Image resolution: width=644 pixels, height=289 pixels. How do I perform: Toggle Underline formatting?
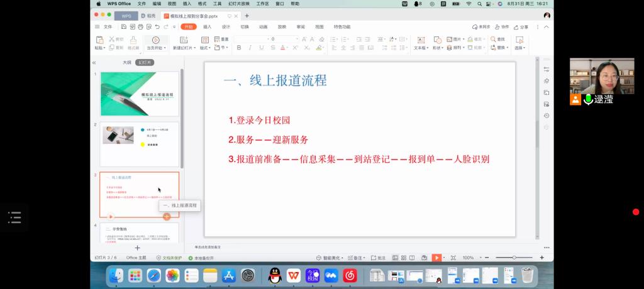tap(260, 48)
